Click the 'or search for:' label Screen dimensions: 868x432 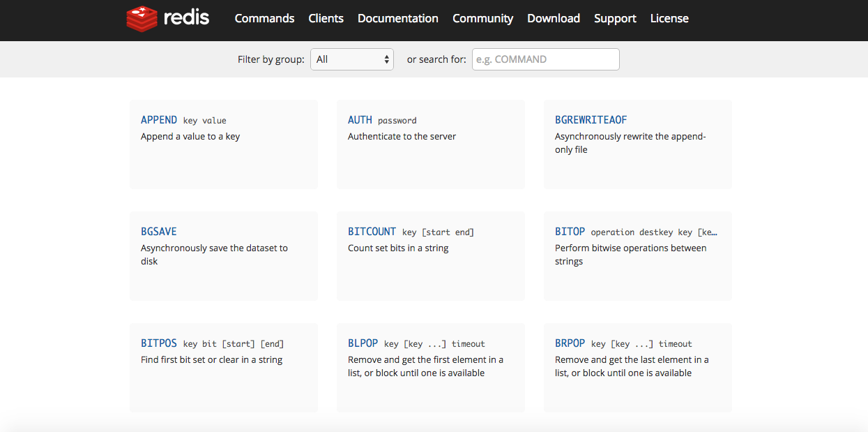[436, 59]
